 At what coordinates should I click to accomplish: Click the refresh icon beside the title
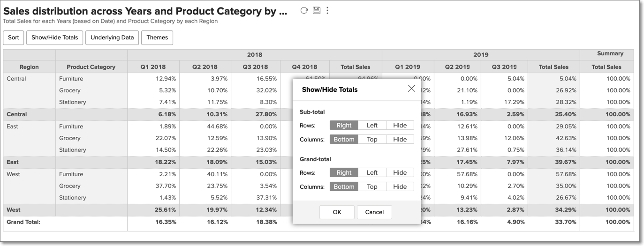click(x=304, y=11)
